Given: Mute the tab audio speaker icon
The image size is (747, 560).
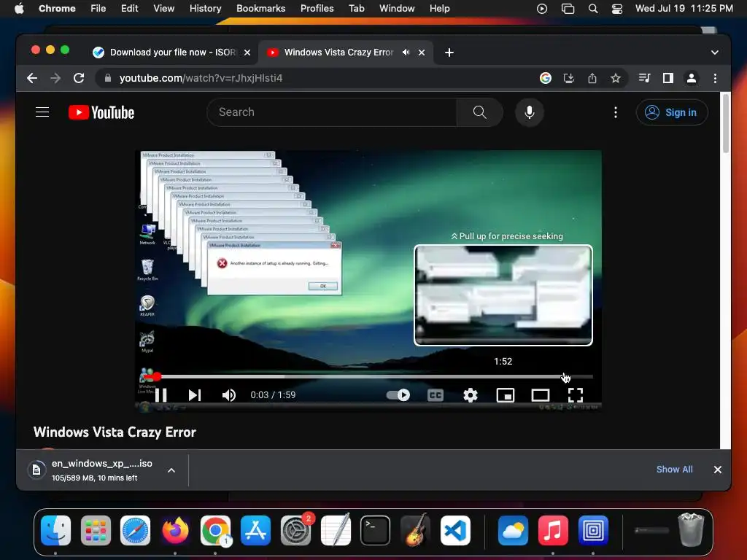Looking at the screenshot, I should 406,52.
